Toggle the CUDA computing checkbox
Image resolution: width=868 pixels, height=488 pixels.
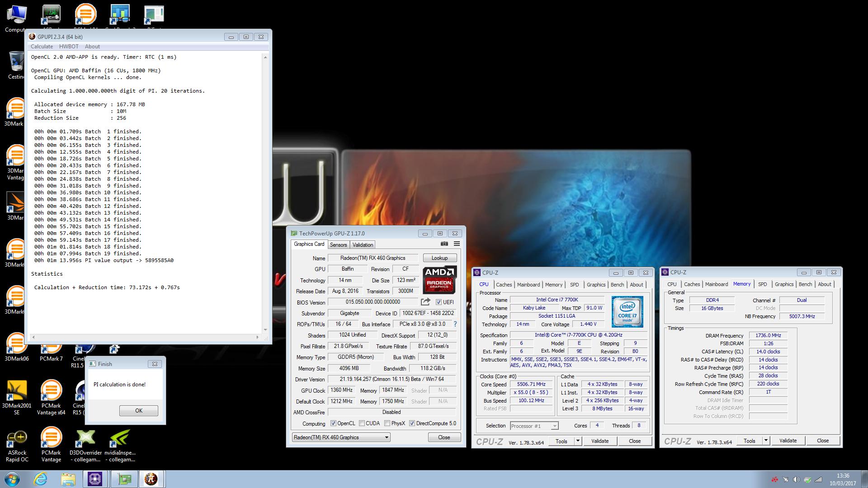(x=362, y=423)
